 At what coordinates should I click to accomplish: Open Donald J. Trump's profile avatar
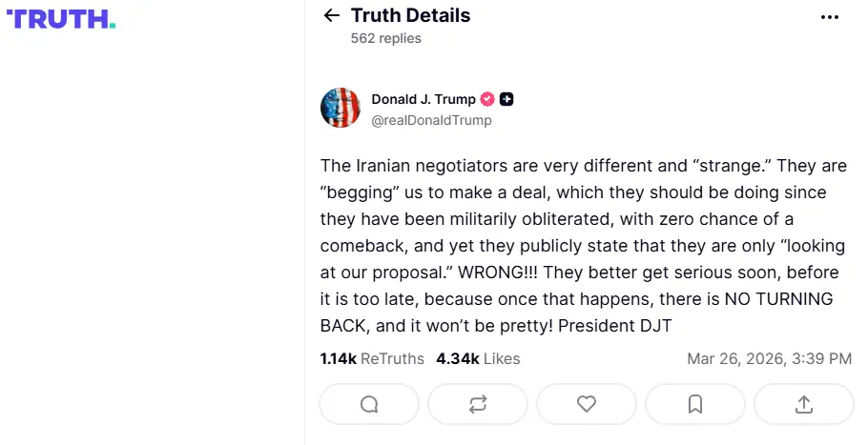tap(341, 108)
